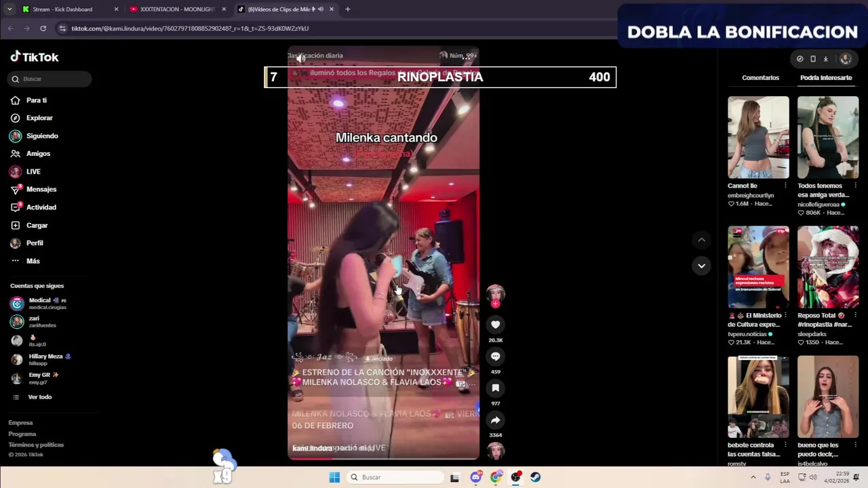Open comments via speech bubble icon
This screenshot has height=488, width=868.
(x=496, y=357)
